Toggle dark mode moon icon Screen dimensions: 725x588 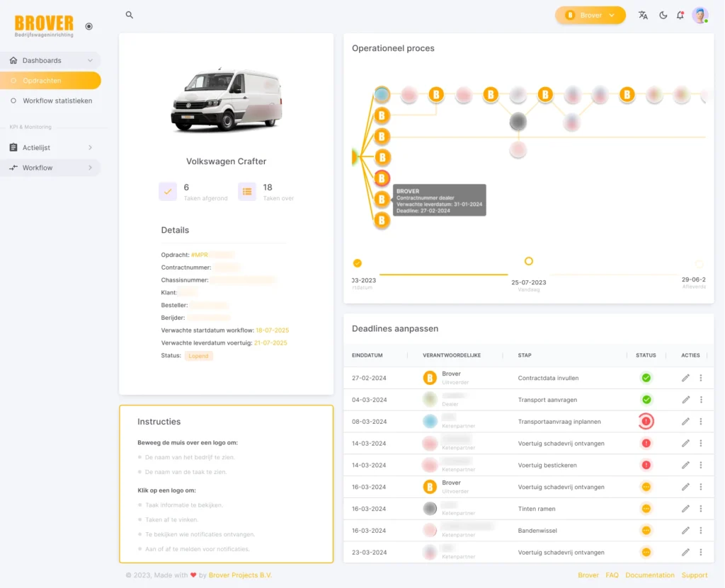coord(663,16)
